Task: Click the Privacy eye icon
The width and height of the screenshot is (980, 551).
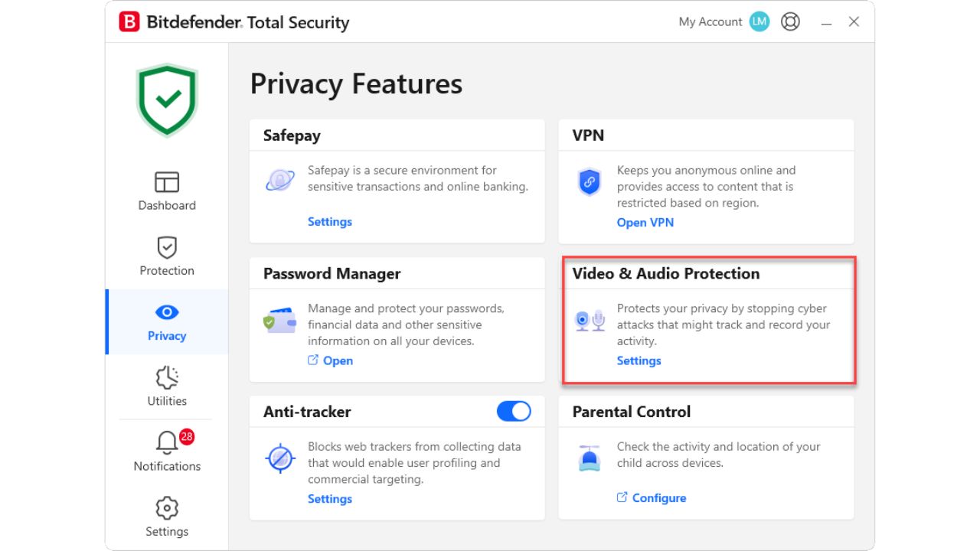Action: point(166,312)
